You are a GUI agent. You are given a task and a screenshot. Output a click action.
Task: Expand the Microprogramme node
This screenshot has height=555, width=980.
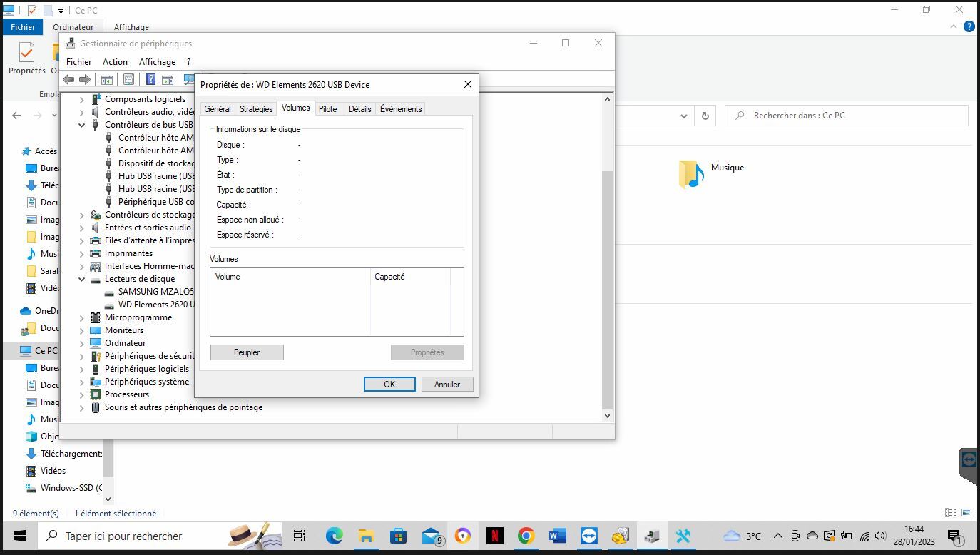tap(81, 317)
